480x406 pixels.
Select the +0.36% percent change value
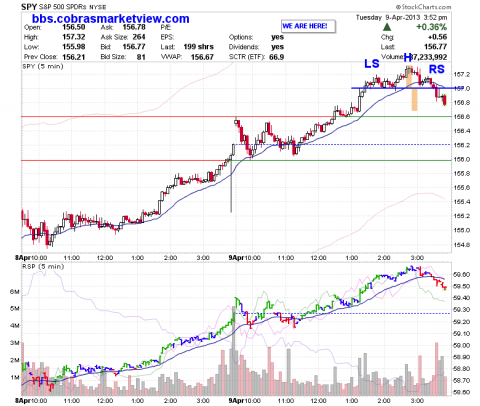[431, 27]
